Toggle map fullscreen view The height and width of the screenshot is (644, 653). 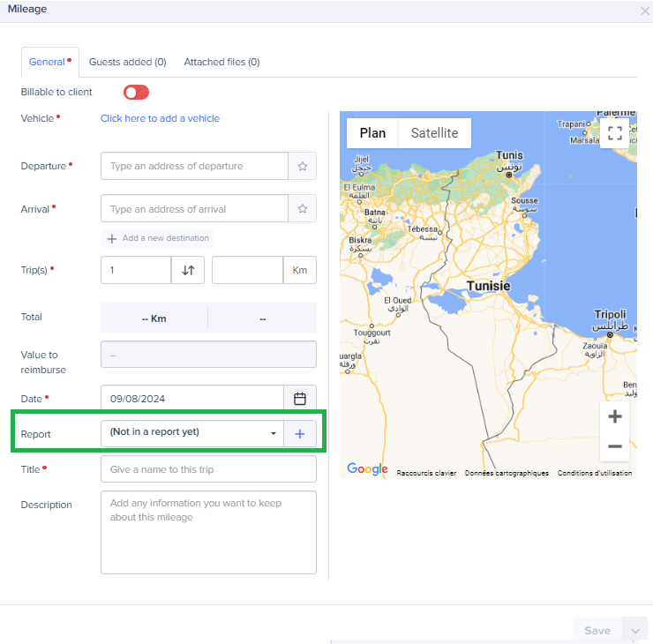click(x=615, y=133)
